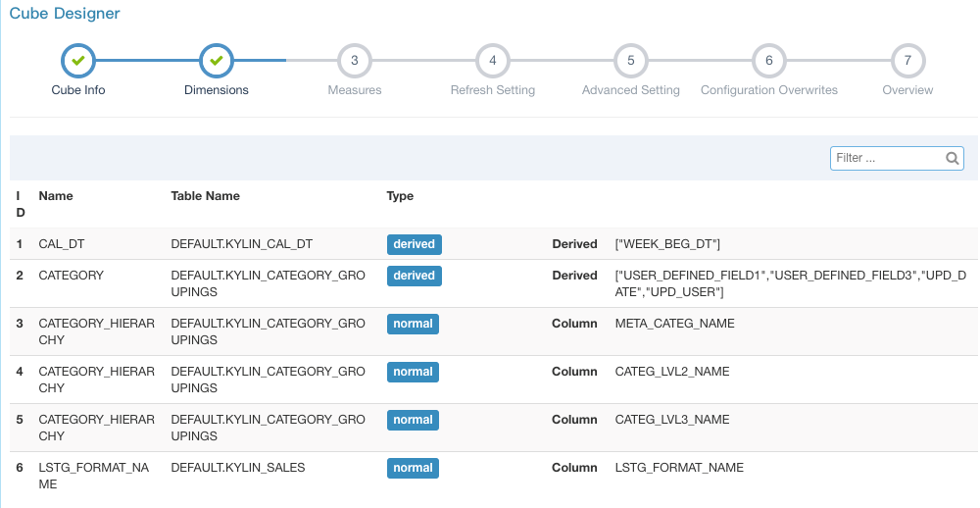This screenshot has width=980, height=508.
Task: Select the DEFAULT.KYLIN_SALES table name cell
Action: tap(238, 468)
